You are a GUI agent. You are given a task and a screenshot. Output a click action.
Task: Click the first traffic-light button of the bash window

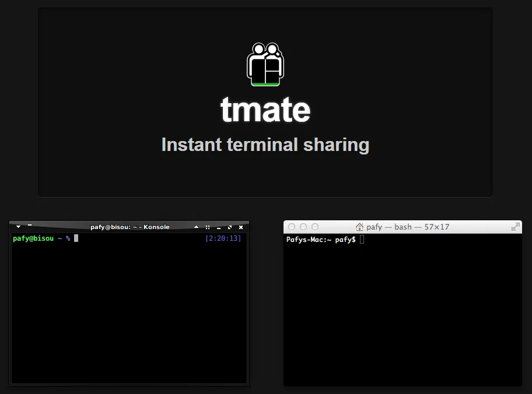point(292,227)
